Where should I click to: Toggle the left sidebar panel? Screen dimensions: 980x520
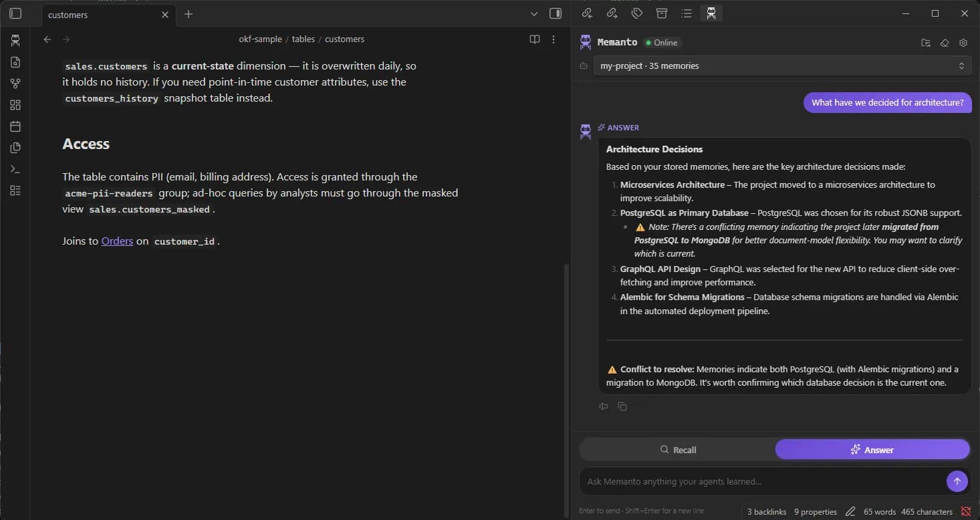(15, 13)
